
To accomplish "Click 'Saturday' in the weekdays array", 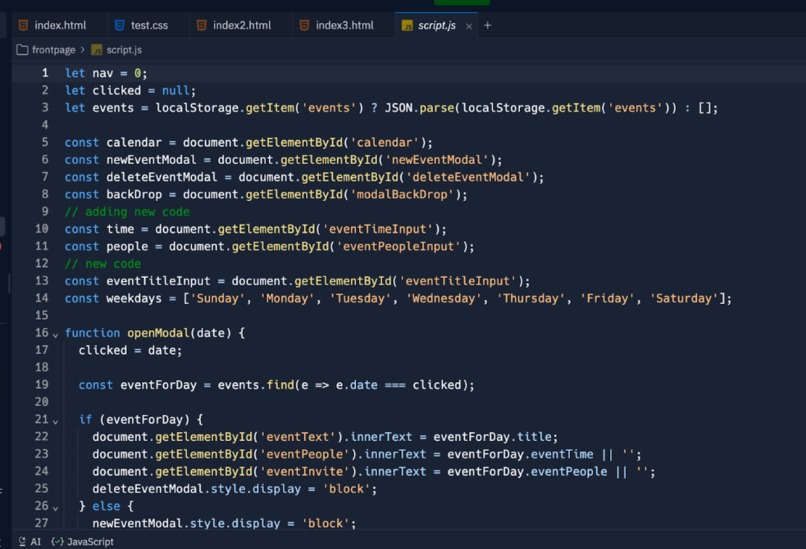I will tap(684, 299).
